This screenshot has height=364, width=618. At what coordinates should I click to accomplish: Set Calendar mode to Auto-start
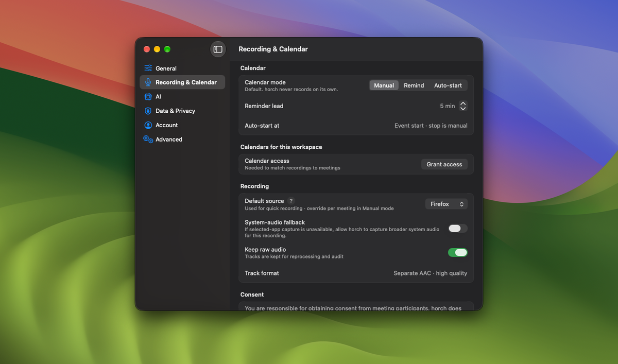(x=448, y=85)
